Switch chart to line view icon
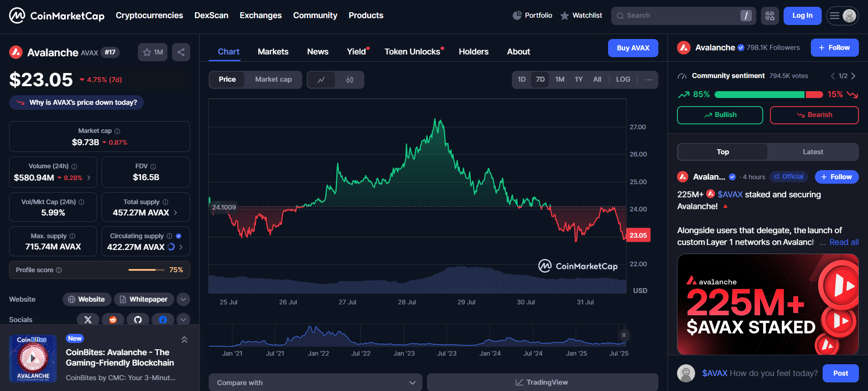The image size is (868, 391). [x=321, y=80]
